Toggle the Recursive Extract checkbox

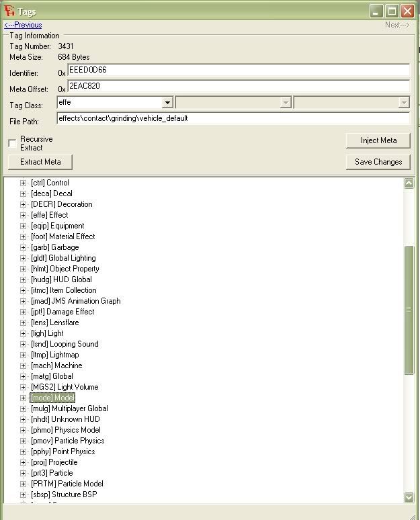[12, 143]
